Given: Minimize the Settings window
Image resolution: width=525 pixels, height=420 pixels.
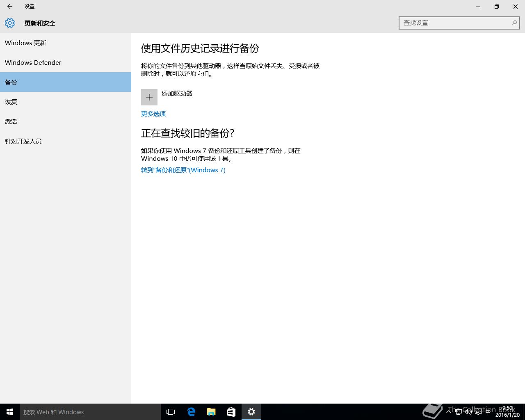Looking at the screenshot, I should [478, 7].
